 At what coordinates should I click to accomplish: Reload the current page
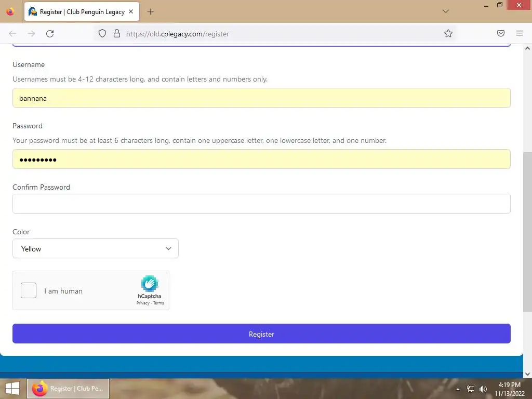50,34
